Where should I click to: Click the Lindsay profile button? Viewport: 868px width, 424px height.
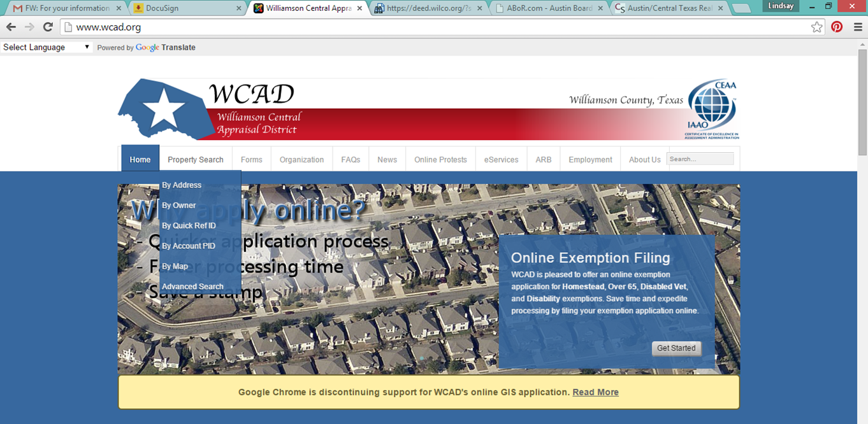(x=780, y=6)
